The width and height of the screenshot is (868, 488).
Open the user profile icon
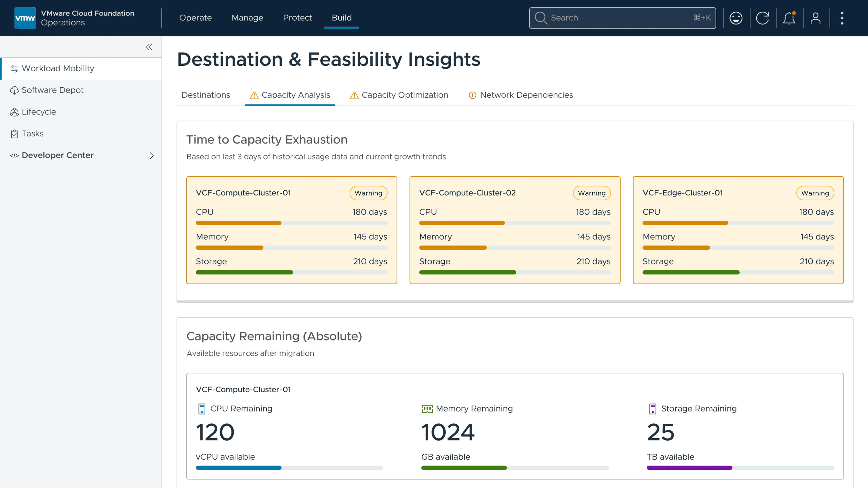tap(816, 18)
